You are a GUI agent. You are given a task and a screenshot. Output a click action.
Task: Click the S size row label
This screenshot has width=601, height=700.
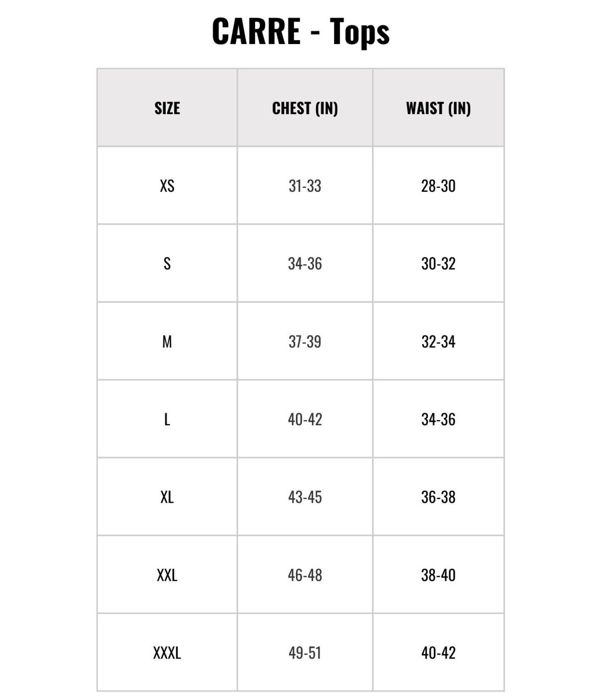(167, 263)
